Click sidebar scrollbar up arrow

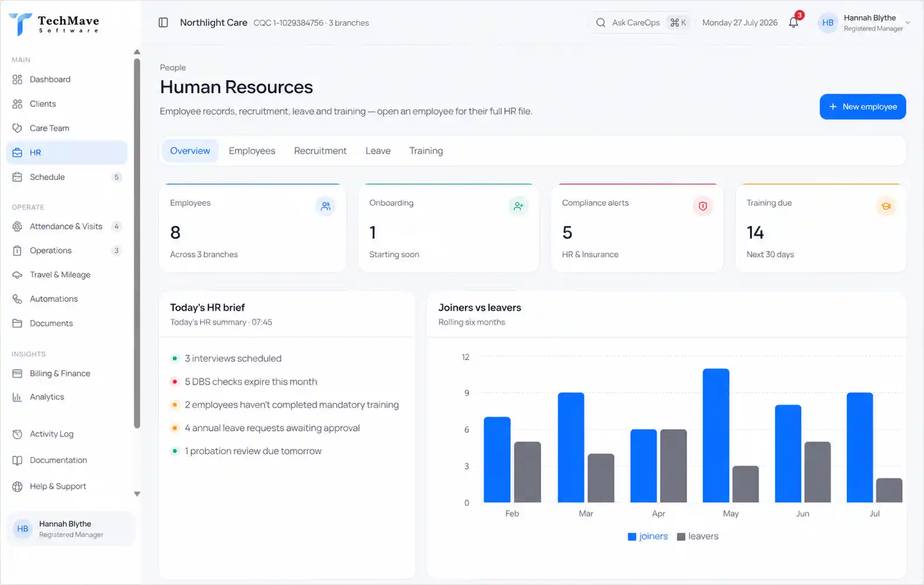coord(137,52)
